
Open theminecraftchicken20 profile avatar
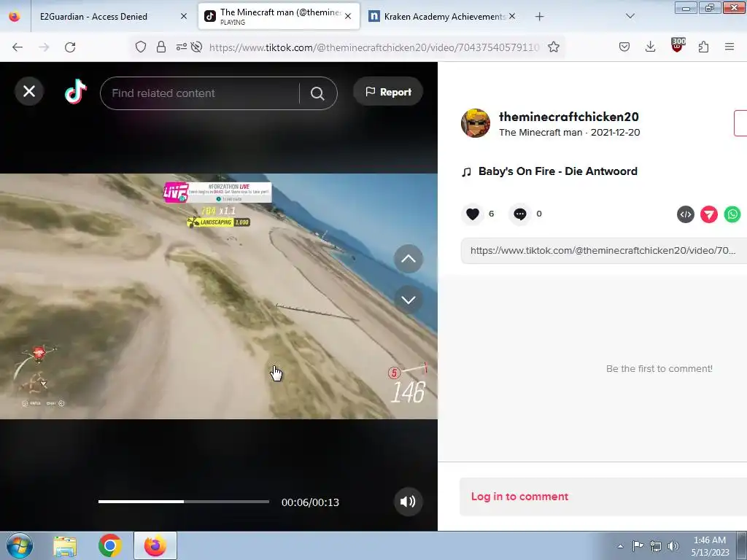476,122
